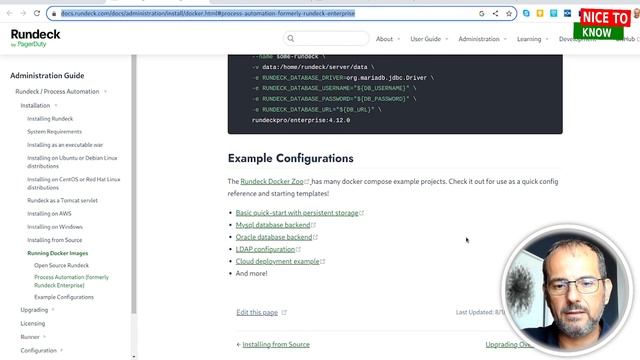Click the address bar URL
The height and width of the screenshot is (360, 640).
tap(208, 13)
